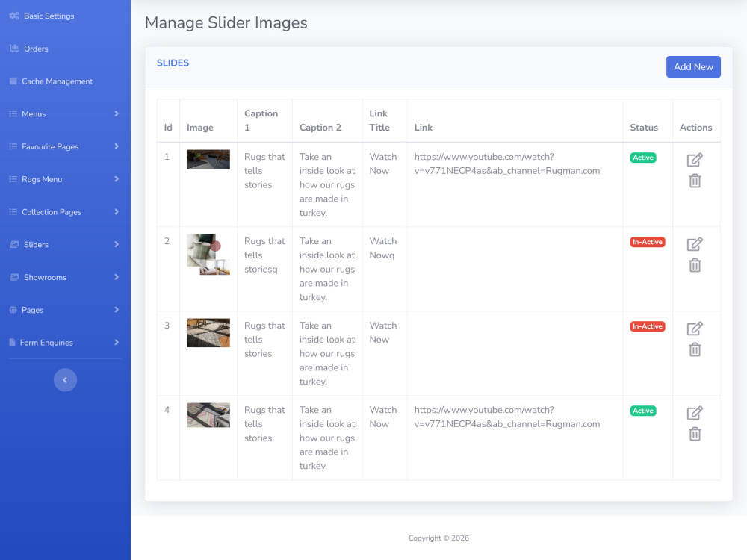Click the Favourite Pages list icon

[13, 146]
